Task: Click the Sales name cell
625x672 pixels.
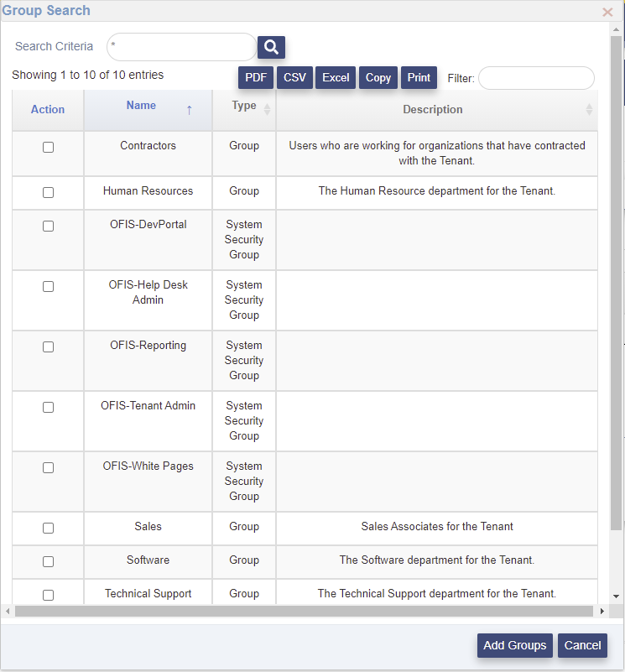Action: coord(148,527)
